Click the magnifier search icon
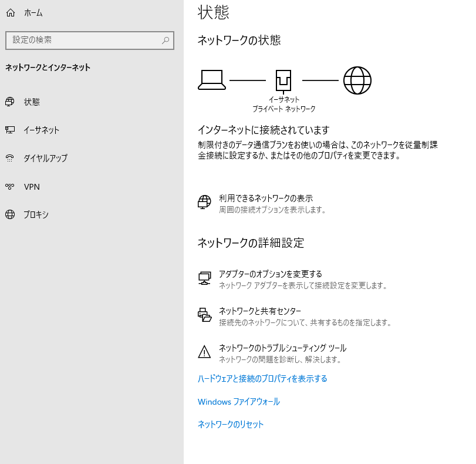 166,40
